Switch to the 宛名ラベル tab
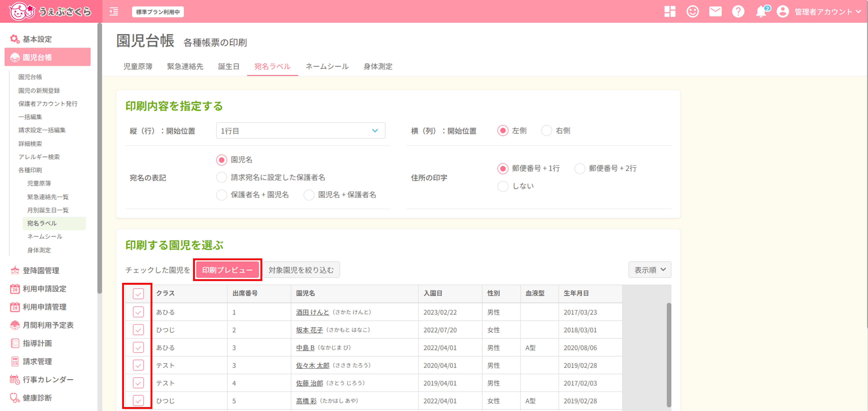 coord(272,66)
